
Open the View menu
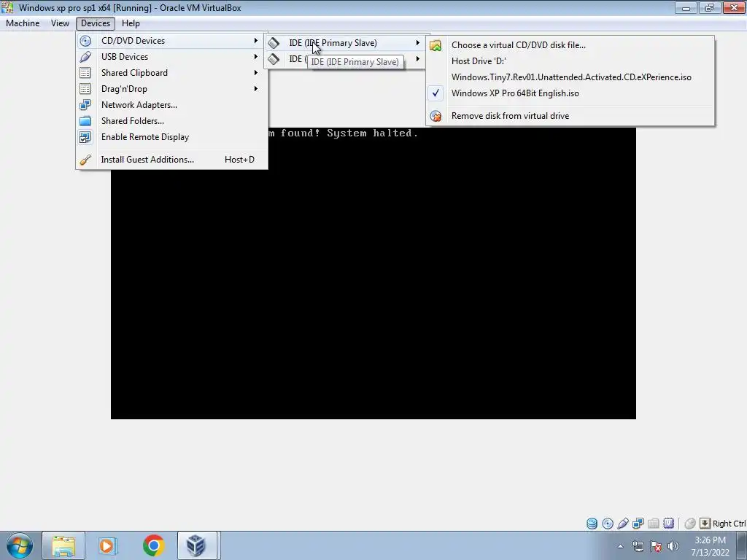click(60, 23)
